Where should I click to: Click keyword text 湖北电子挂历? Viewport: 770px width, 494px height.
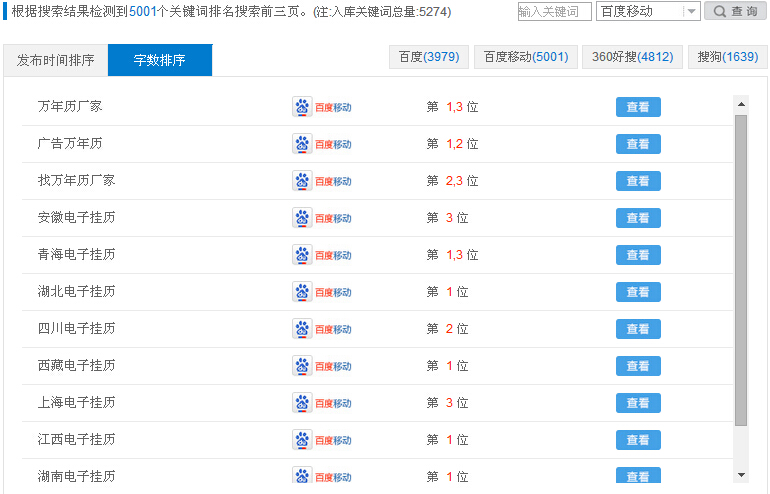[x=76, y=291]
